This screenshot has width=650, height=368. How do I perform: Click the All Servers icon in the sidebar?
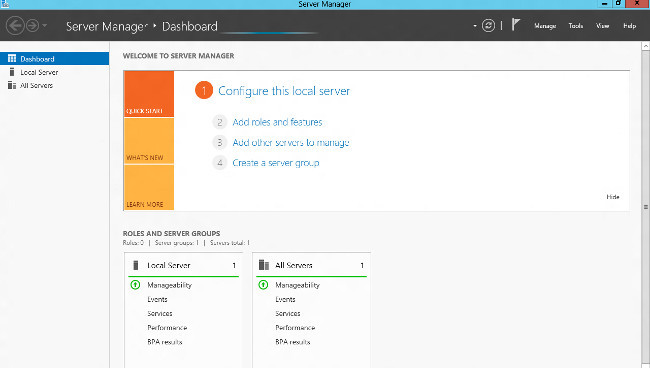(12, 85)
